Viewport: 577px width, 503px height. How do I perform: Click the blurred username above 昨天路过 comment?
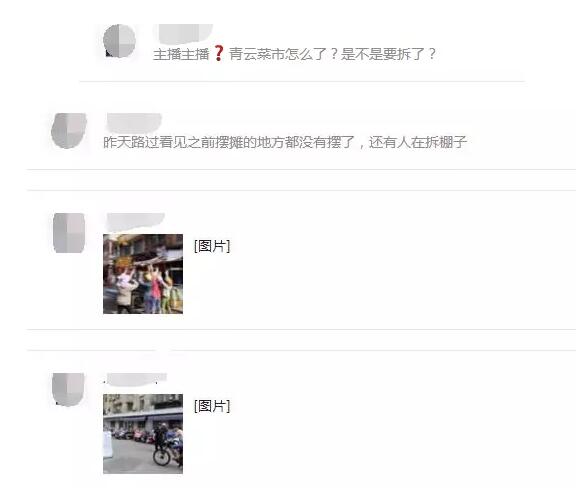(x=134, y=122)
